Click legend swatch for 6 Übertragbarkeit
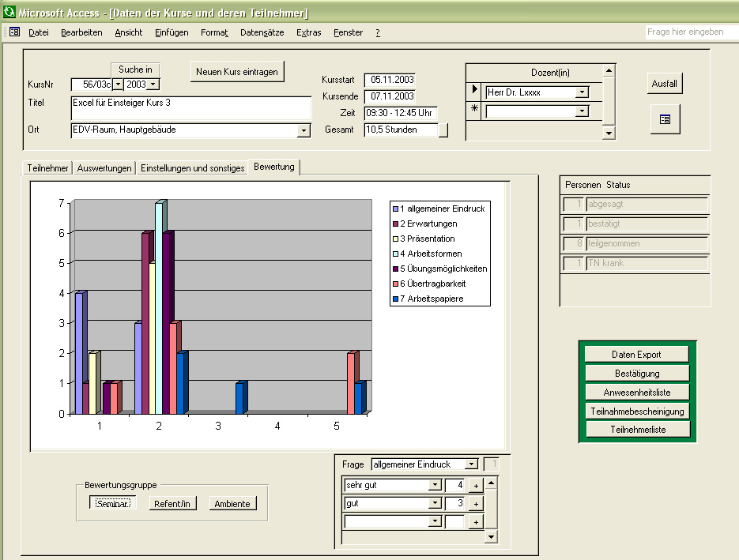Screen dimensions: 739x560 click(x=395, y=284)
